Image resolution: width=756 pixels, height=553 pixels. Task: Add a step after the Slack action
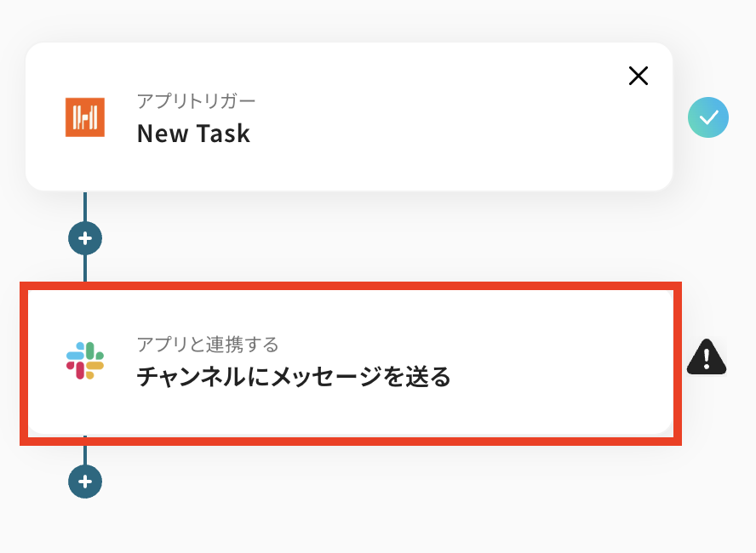coord(85,482)
